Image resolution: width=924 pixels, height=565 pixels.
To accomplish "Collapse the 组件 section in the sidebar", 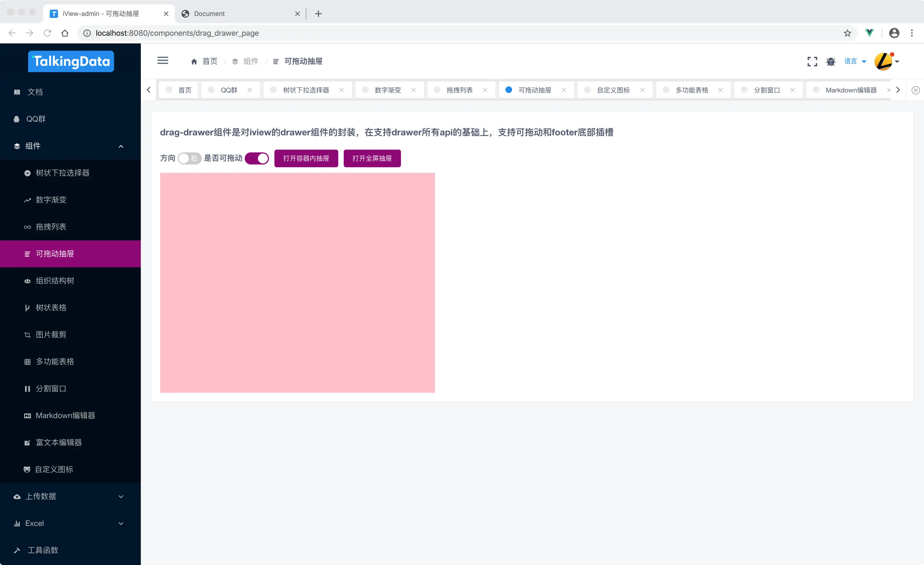I will [x=121, y=146].
